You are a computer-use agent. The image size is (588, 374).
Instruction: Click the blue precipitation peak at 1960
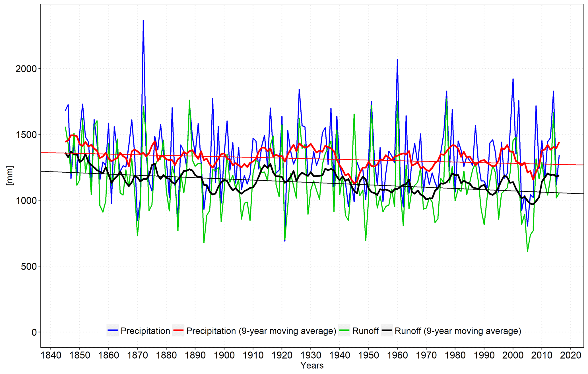click(397, 60)
